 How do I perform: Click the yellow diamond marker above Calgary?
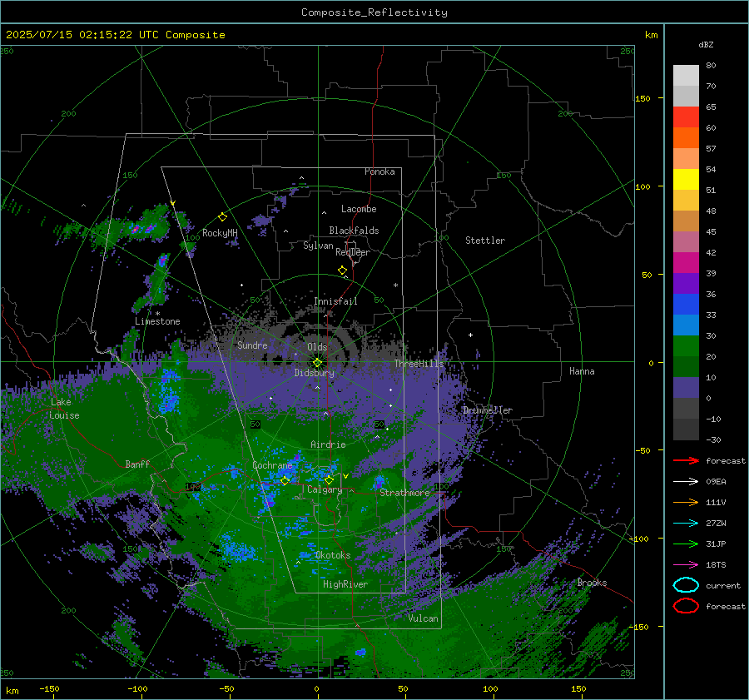click(x=329, y=479)
